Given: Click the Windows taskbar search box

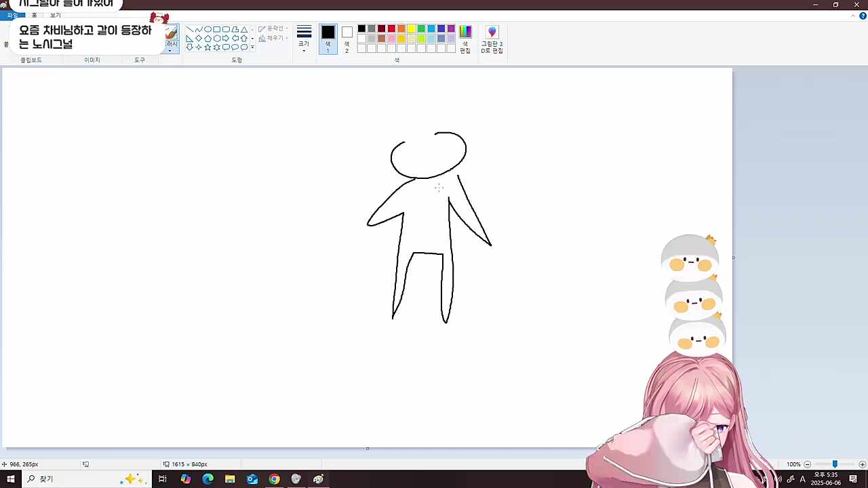Looking at the screenshot, I should pyautogui.click(x=87, y=479).
